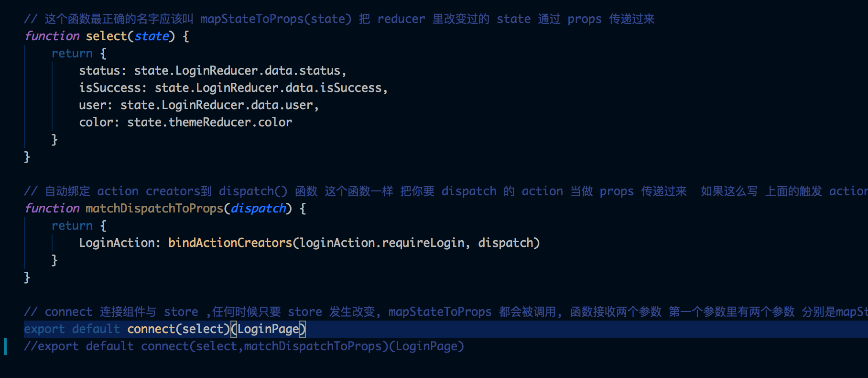Click the first return keyword inside select
Viewport: 868px width, 378px height.
(72, 54)
